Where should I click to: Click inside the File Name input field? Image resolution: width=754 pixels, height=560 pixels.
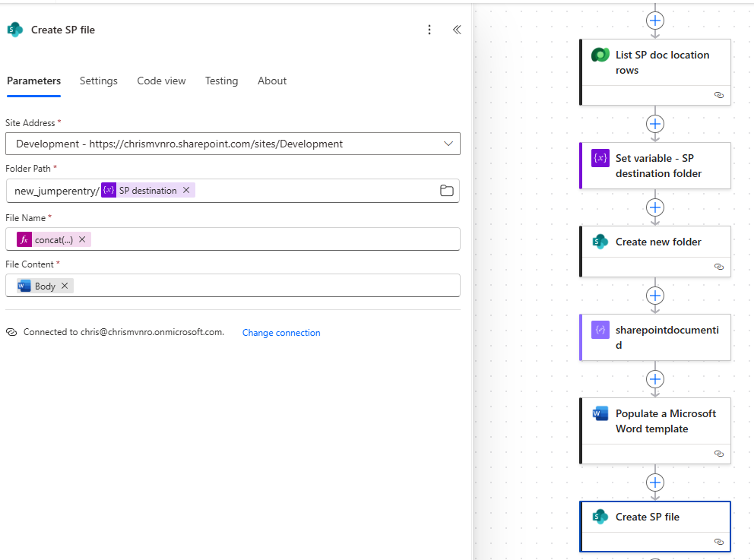pyautogui.click(x=266, y=239)
